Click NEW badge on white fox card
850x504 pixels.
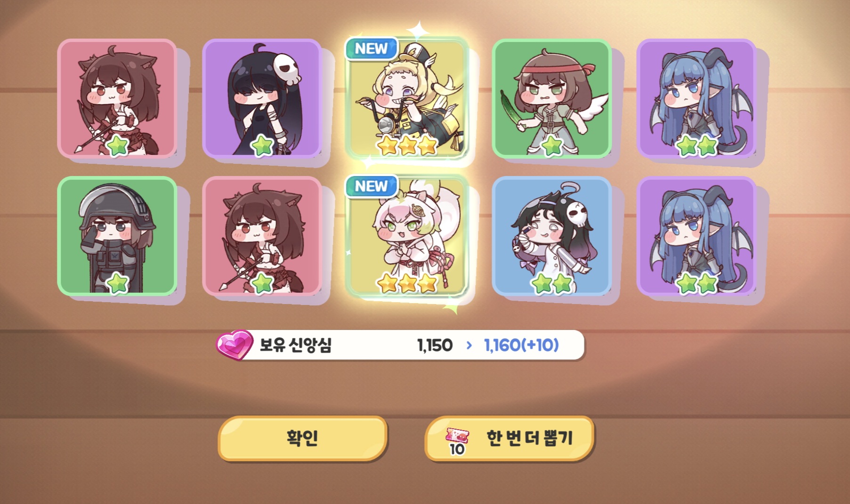coord(372,186)
